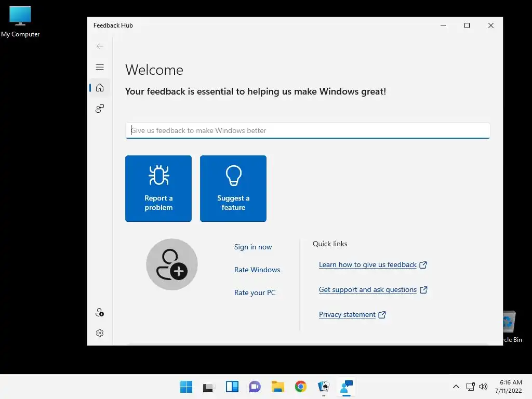The height and width of the screenshot is (399, 532).
Task: Click the Feedback Hub taskbar icon
Action: pyautogui.click(x=347, y=387)
